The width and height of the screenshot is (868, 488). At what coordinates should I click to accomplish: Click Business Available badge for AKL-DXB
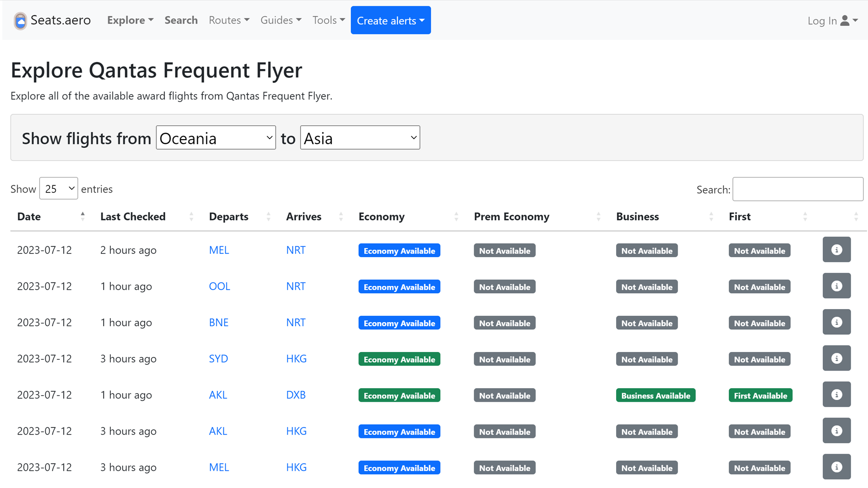656,395
